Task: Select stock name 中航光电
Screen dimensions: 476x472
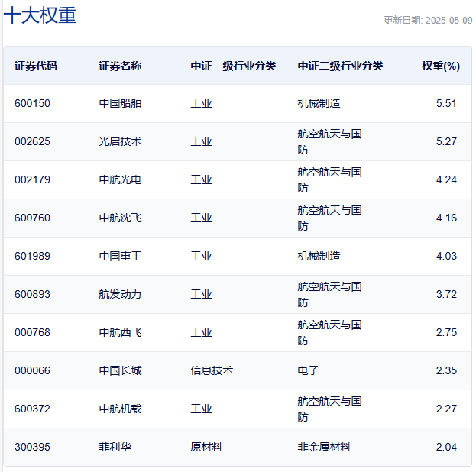Action: click(120, 179)
